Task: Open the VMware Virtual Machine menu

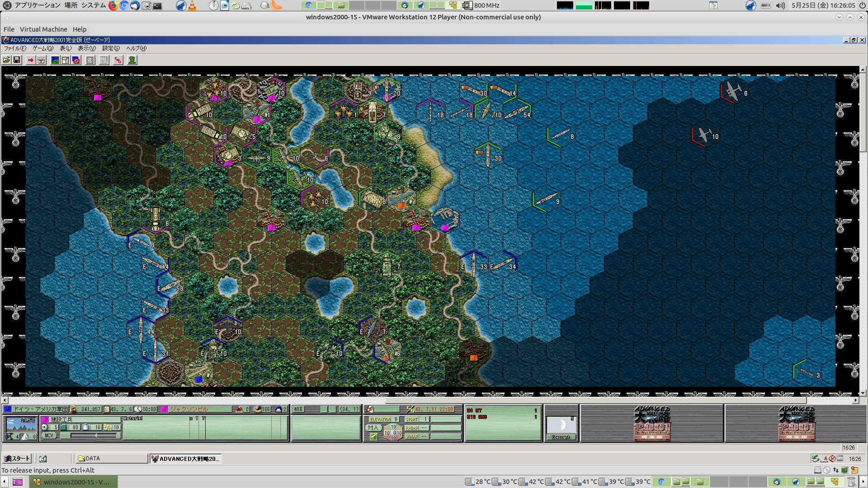Action: coord(43,29)
